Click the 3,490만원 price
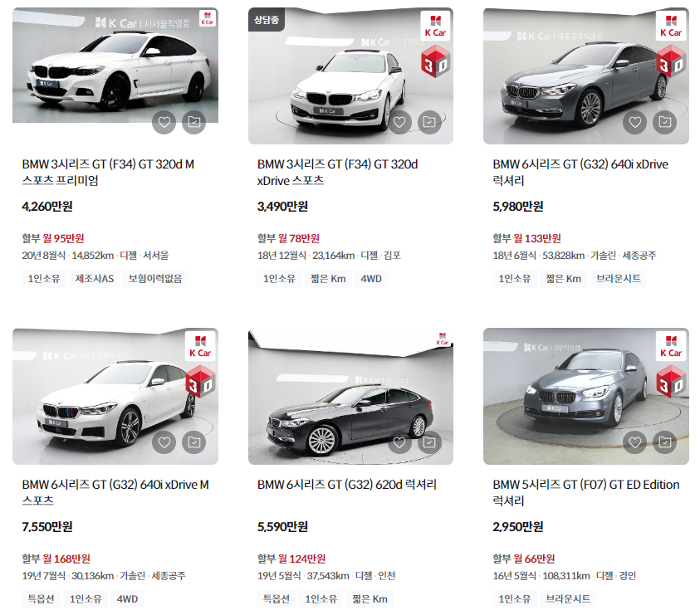 [x=282, y=207]
